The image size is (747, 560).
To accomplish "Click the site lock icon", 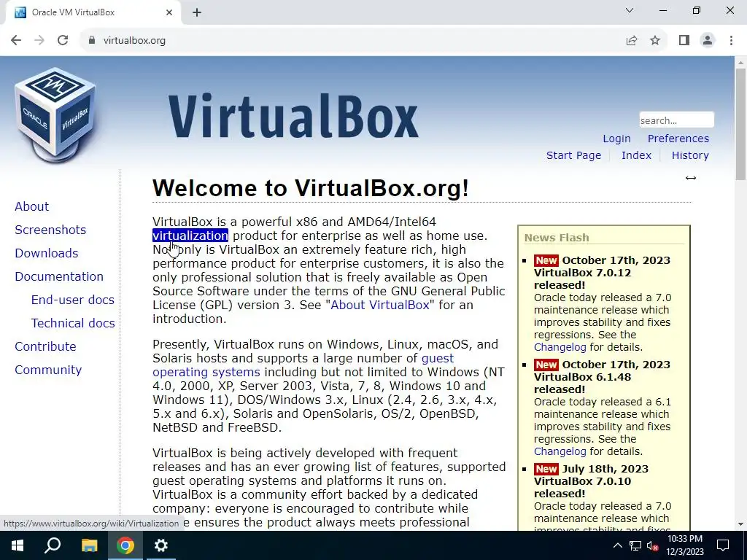I will [92, 41].
